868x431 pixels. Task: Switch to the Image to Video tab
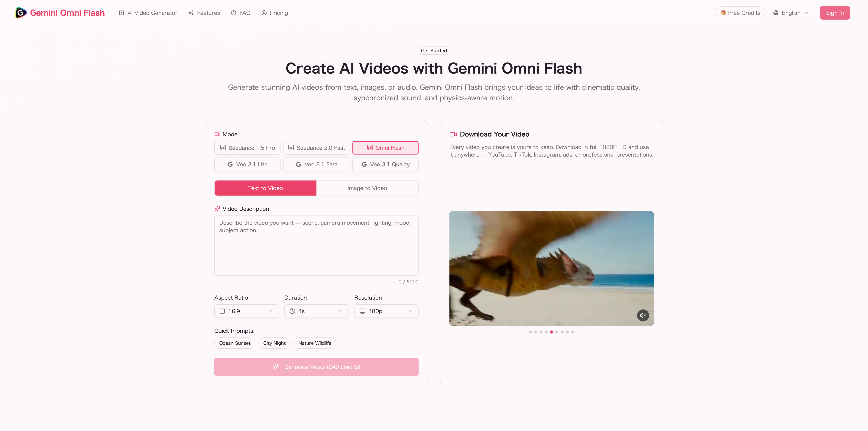(x=367, y=188)
